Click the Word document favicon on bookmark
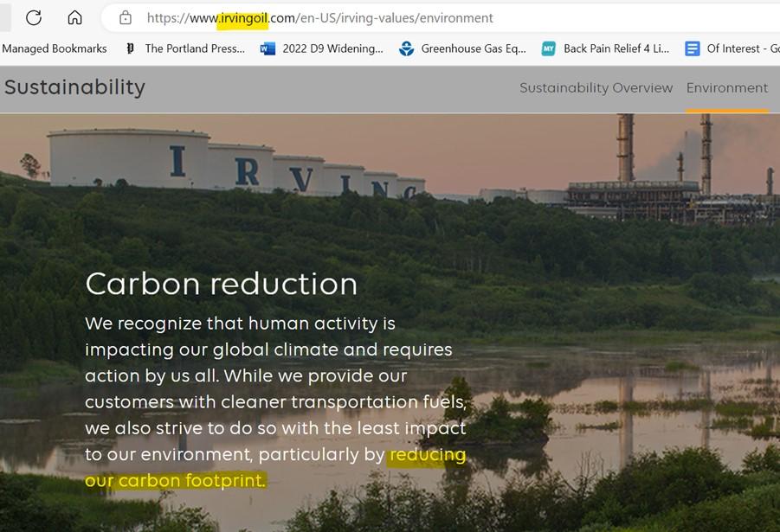This screenshot has width=780, height=532. coord(268,48)
